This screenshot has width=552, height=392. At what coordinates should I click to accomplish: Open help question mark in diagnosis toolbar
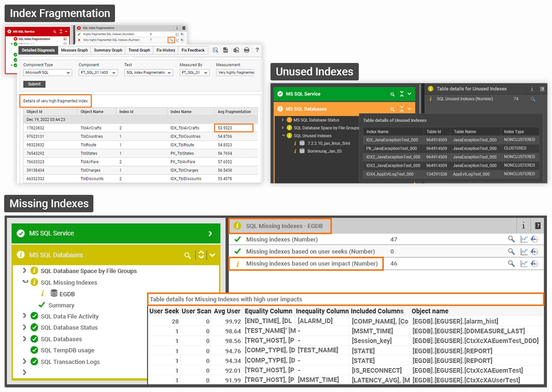pyautogui.click(x=257, y=50)
